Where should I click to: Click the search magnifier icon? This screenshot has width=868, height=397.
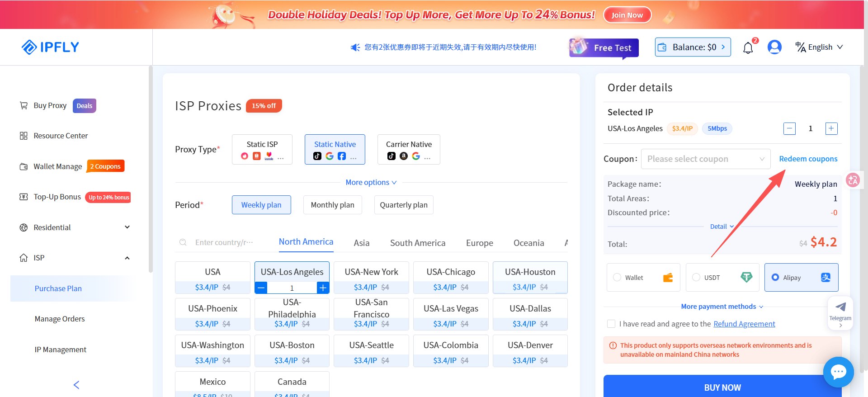point(183,242)
